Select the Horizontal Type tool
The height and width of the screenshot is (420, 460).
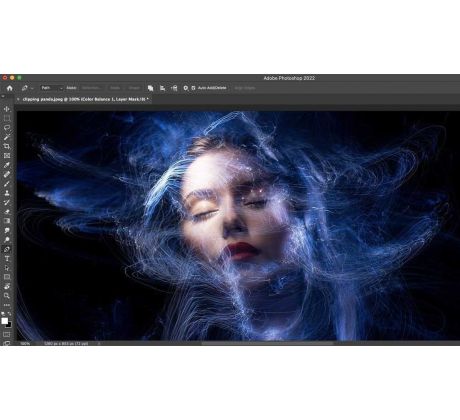[x=7, y=258]
